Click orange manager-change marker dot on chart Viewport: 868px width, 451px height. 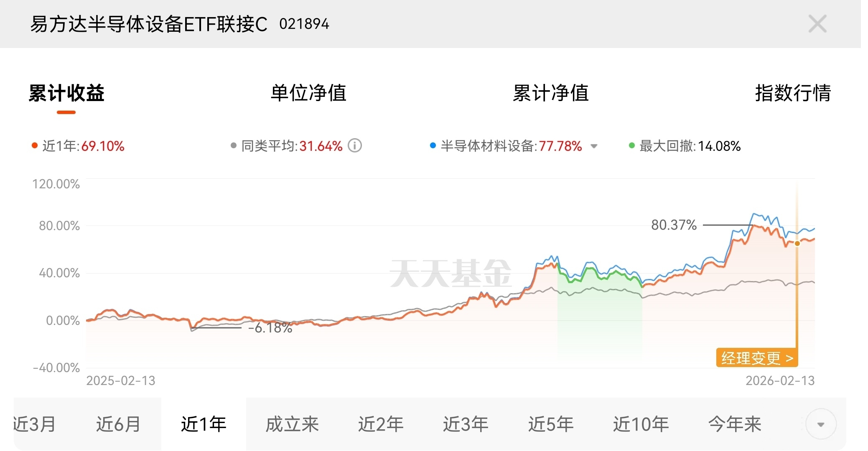pos(797,243)
